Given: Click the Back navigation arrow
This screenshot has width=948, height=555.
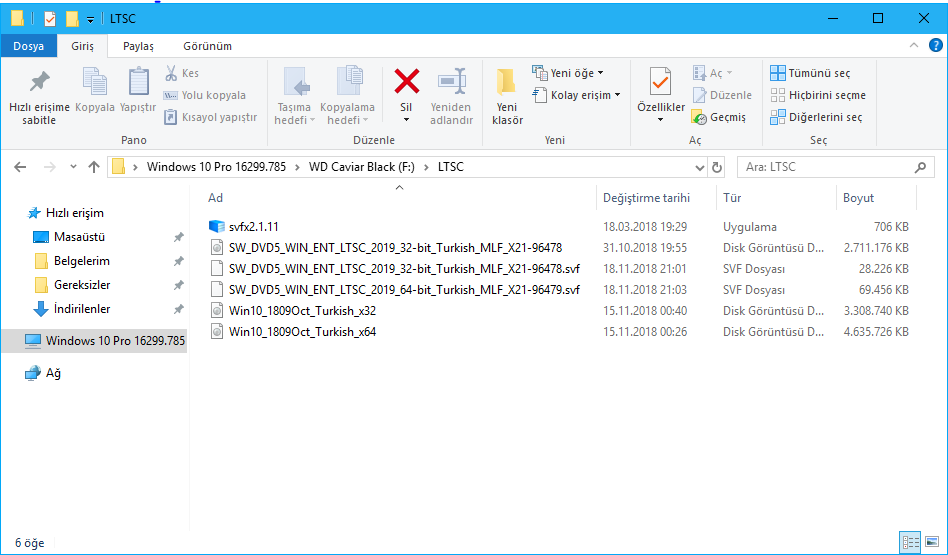Looking at the screenshot, I should point(20,167).
